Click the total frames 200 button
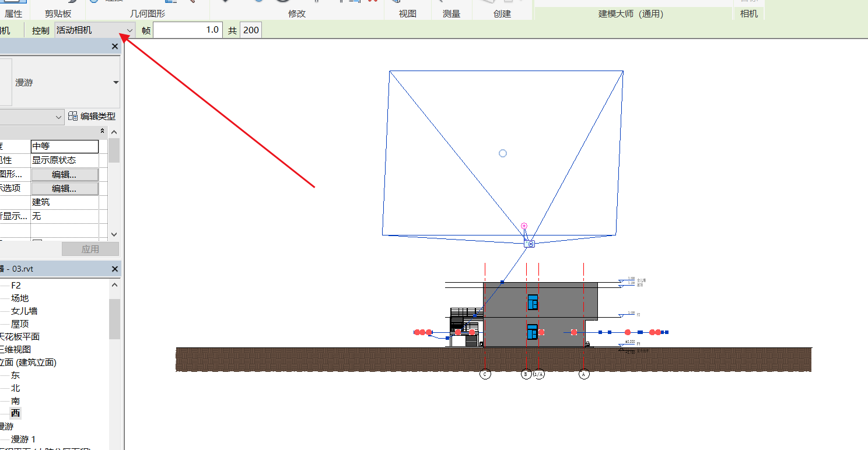868x450 pixels. point(251,30)
